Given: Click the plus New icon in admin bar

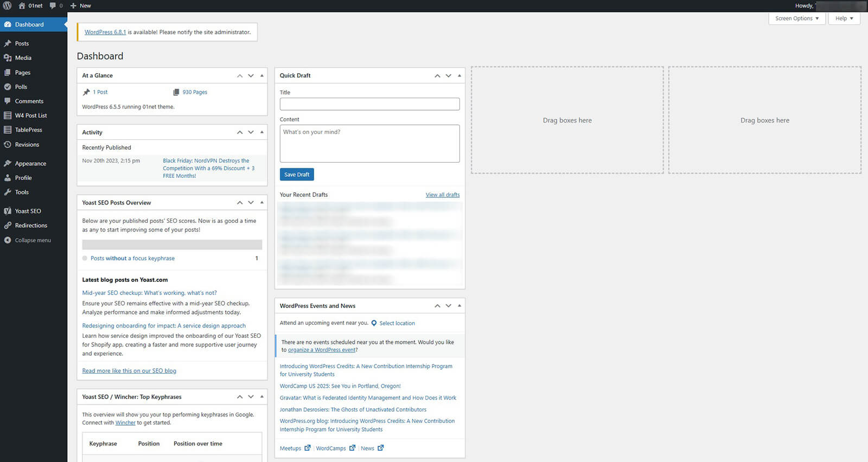Looking at the screenshot, I should (x=73, y=5).
